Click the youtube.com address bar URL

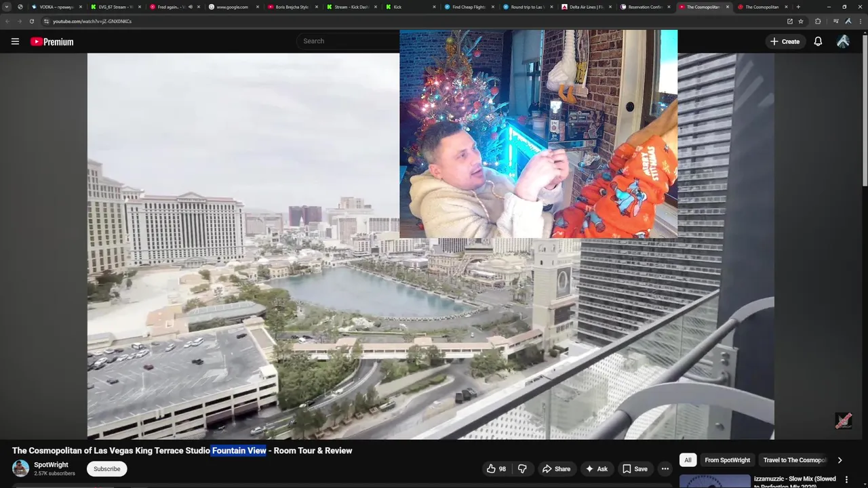92,21
